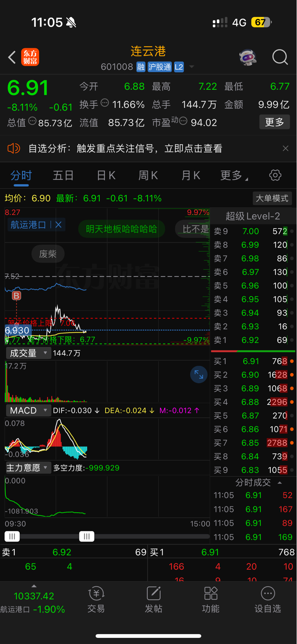Select the 卖1 6.92 order row
This screenshot has width=297, height=644.
pos(254,340)
